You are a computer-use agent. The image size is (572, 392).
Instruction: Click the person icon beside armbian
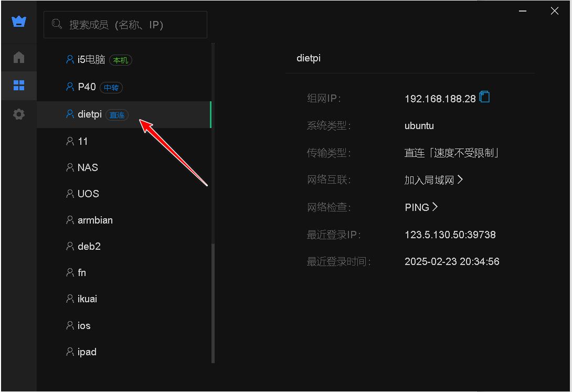tap(70, 220)
